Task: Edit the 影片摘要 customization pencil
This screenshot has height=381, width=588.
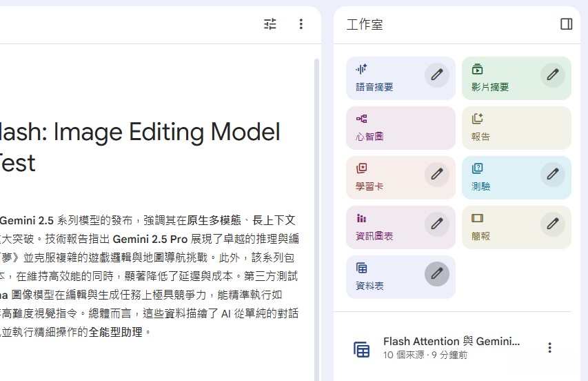Action: [x=552, y=75]
